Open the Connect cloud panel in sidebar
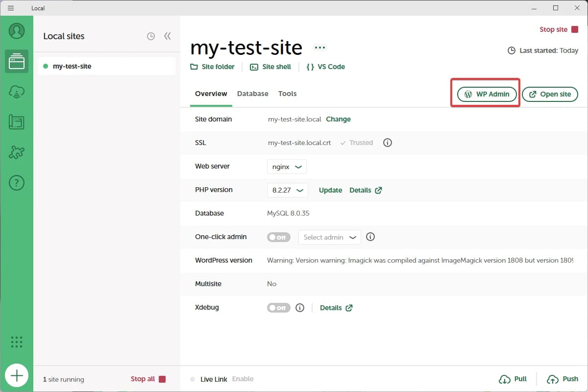This screenshot has width=588, height=392. [17, 92]
